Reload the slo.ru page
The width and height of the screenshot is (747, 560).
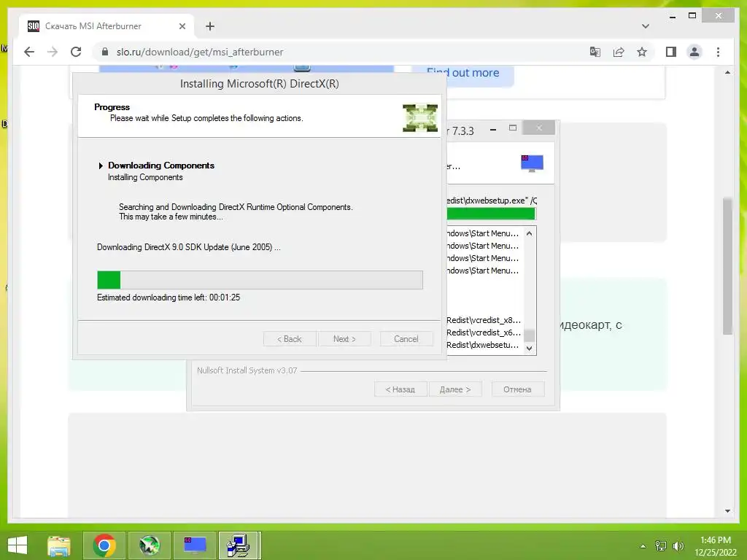point(76,52)
